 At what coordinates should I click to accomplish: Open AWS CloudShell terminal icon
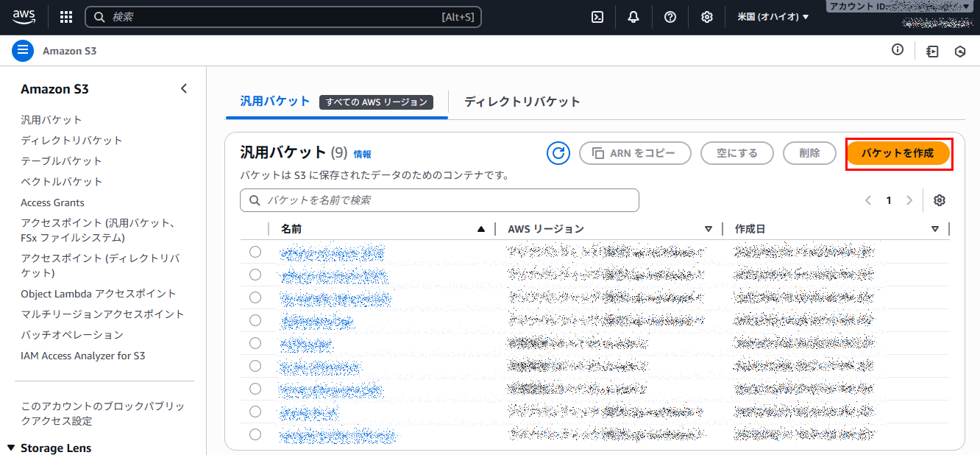click(597, 17)
